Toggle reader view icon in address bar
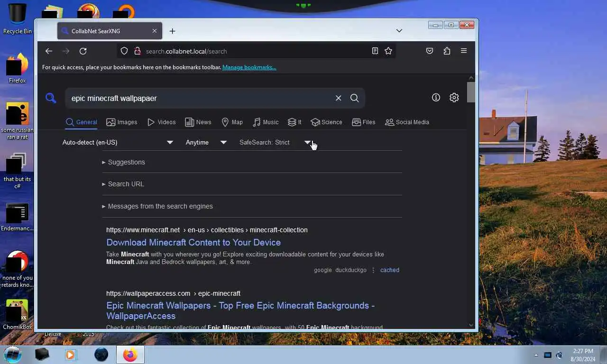The image size is (607, 364). pyautogui.click(x=375, y=51)
